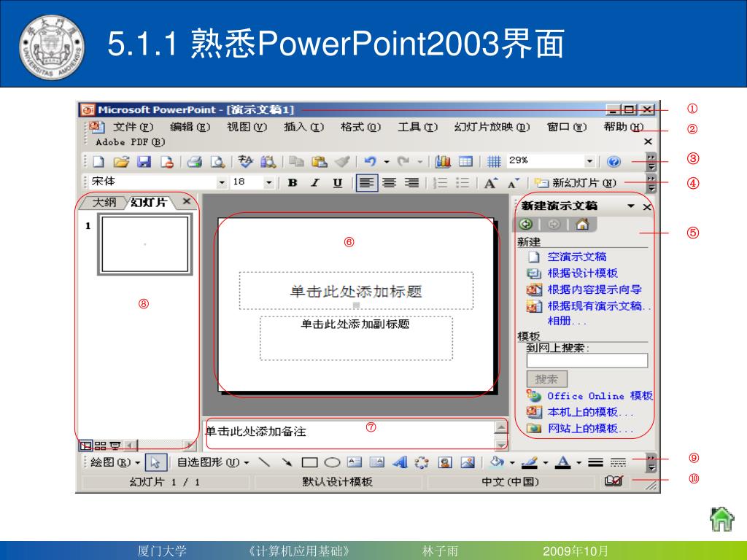
Task: Open the 自选图形 (AutoShapes) dropdown
Action: tap(213, 462)
